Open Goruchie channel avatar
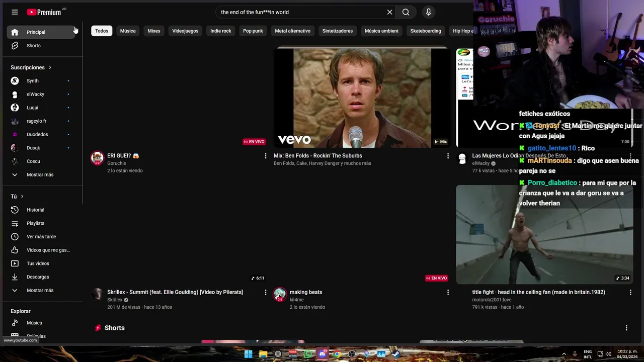Screen dimensions: 644x362 97,158
